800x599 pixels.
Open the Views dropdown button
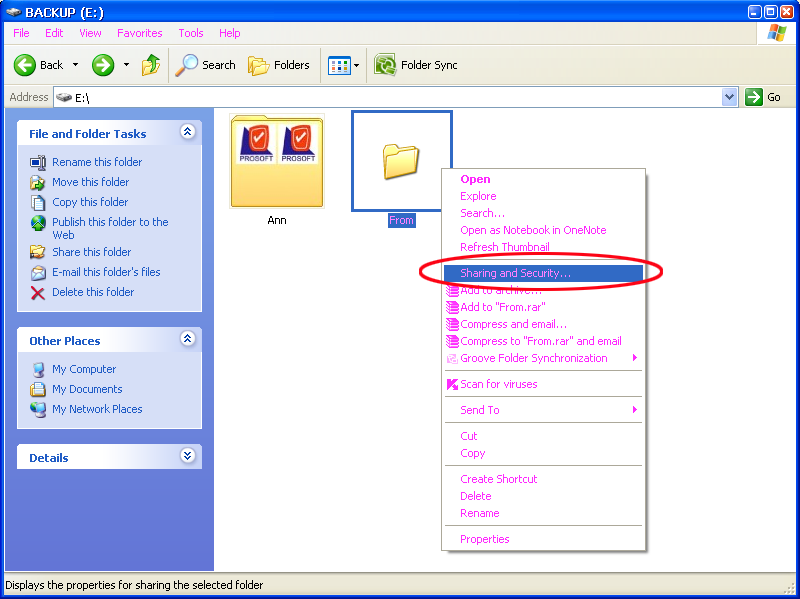tap(343, 65)
